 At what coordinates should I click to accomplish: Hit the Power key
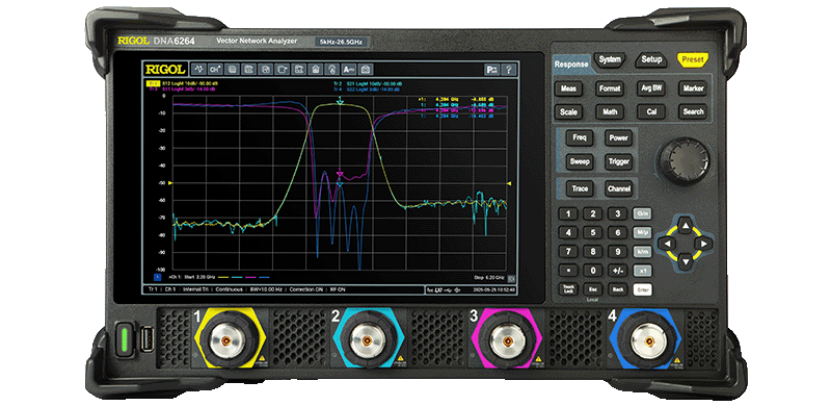[618, 138]
